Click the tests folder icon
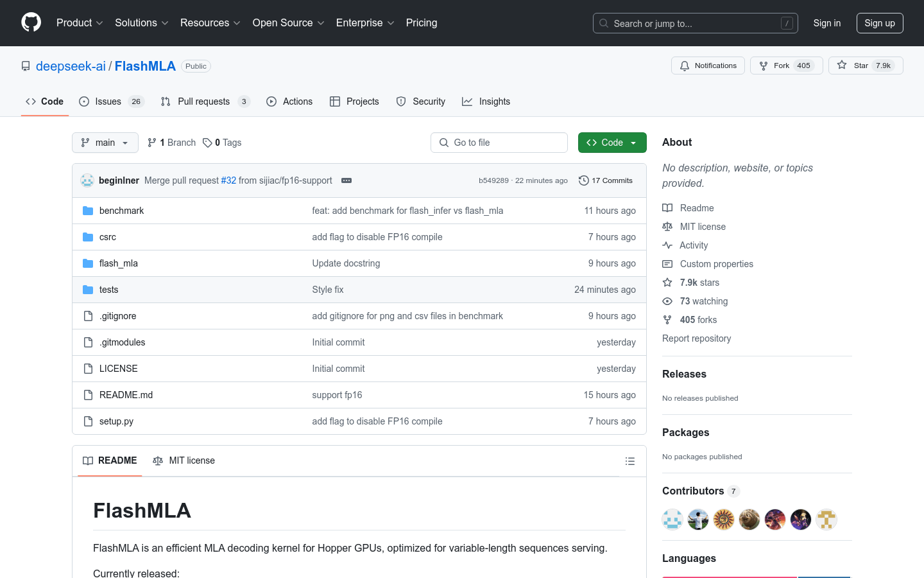The width and height of the screenshot is (924, 578). (88, 290)
